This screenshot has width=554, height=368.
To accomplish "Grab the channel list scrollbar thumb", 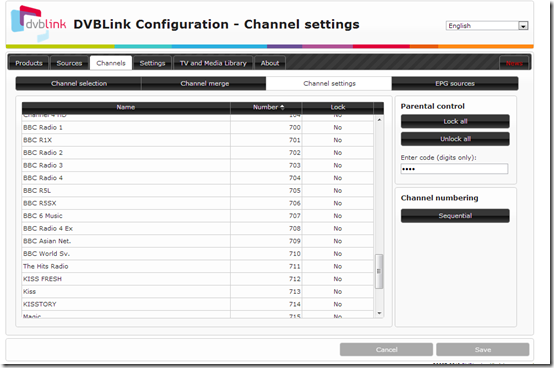I will point(379,271).
